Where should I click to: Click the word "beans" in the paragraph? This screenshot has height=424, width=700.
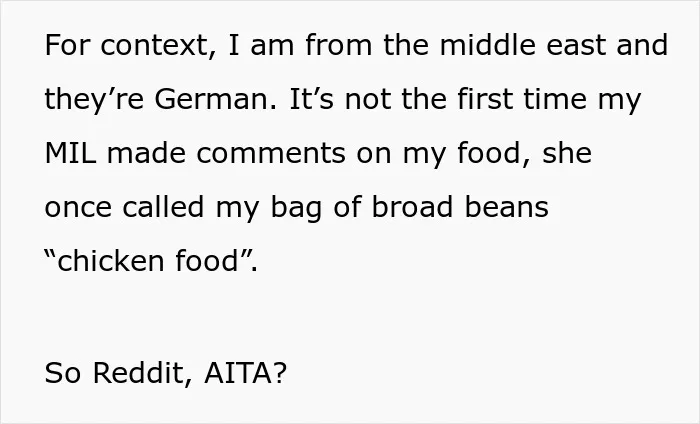507,207
